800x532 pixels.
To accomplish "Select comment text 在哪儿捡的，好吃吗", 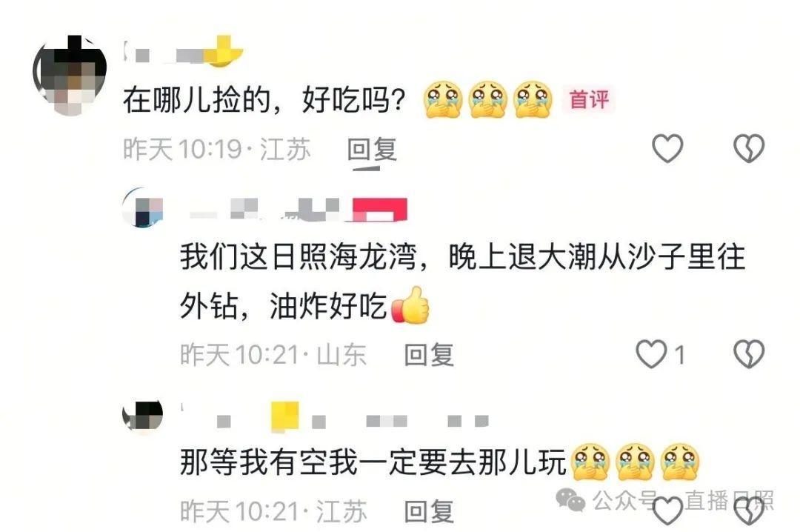I will click(264, 99).
